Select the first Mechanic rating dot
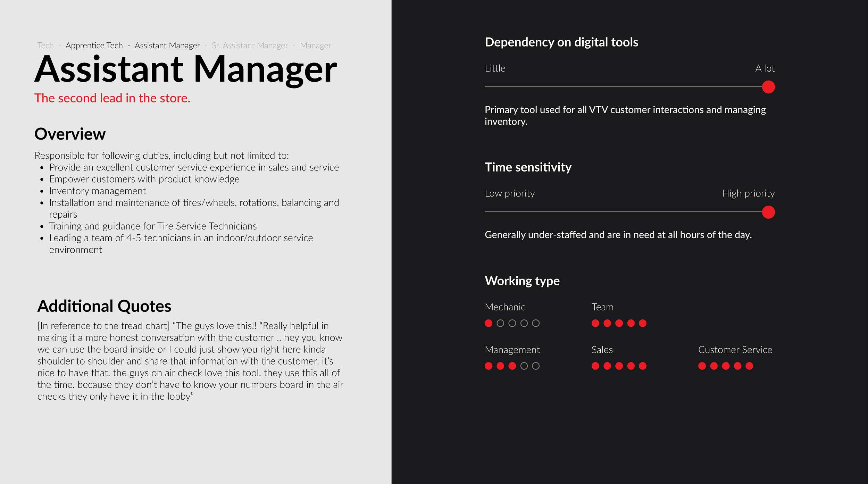868x484 pixels. pyautogui.click(x=489, y=323)
